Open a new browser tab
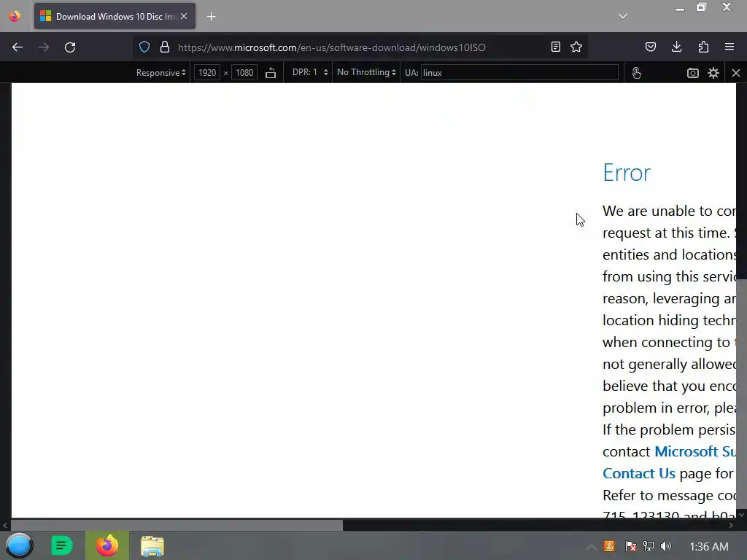This screenshot has width=747, height=560. pos(211,17)
